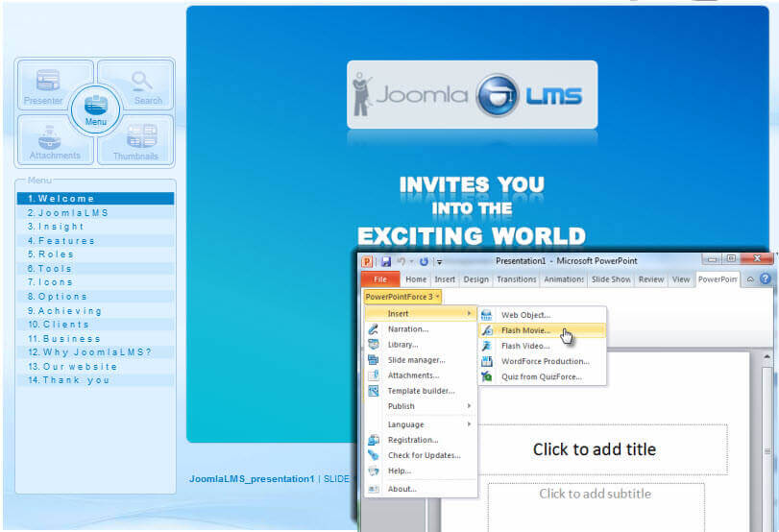Open Customize Quick Access Toolbar dropdown

(440, 262)
